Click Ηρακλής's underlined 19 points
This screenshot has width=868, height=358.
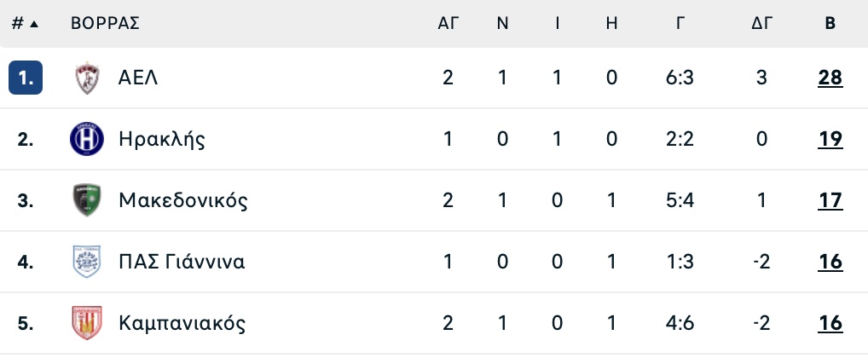[x=830, y=139]
